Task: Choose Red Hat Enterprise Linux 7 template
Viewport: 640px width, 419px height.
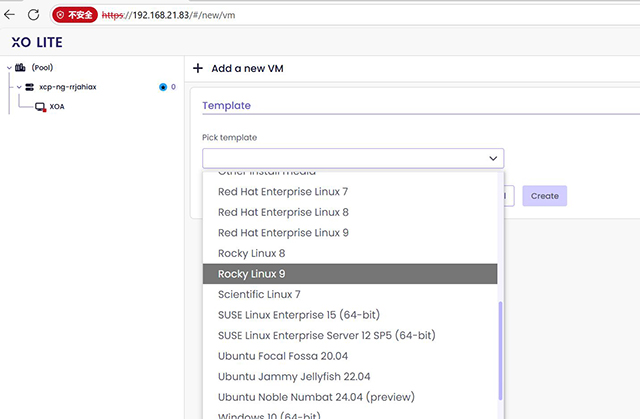Action: coord(350,192)
